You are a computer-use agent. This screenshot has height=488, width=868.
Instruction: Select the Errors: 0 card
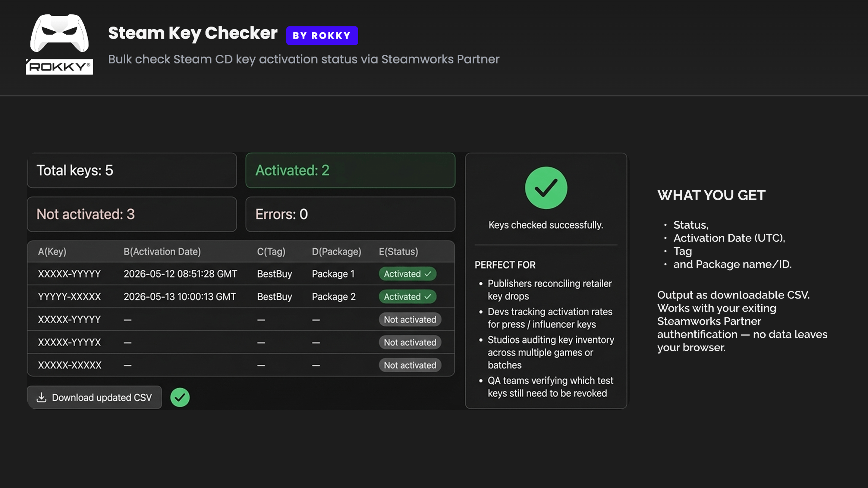(351, 214)
